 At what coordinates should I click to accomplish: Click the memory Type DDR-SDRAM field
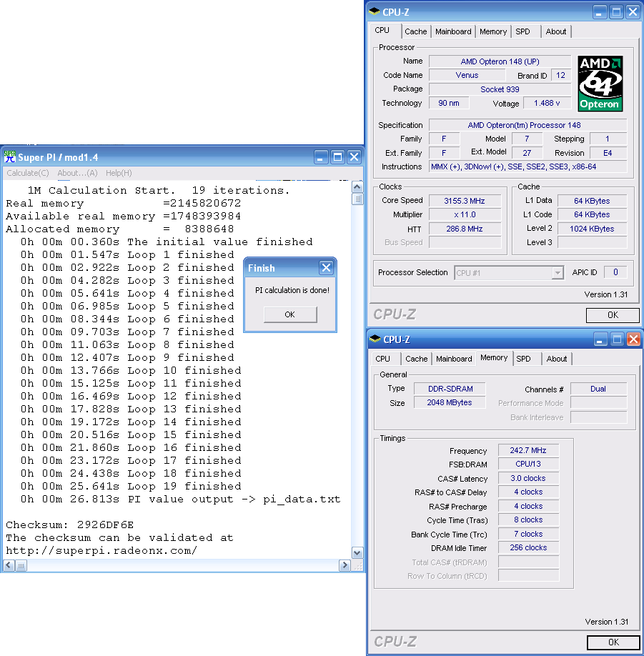(450, 389)
